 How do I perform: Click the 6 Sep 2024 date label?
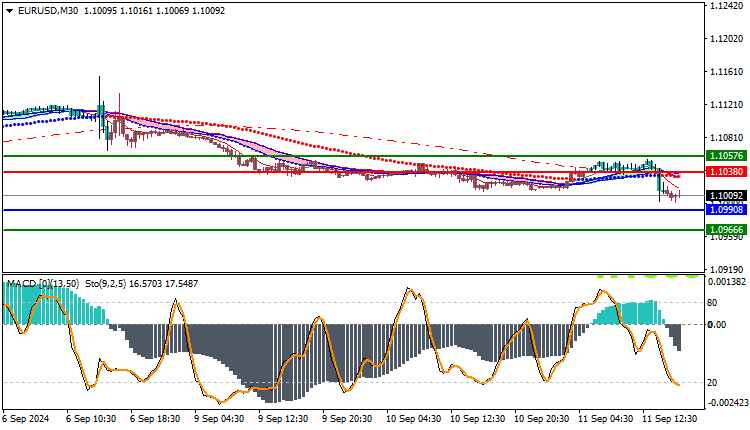26,419
